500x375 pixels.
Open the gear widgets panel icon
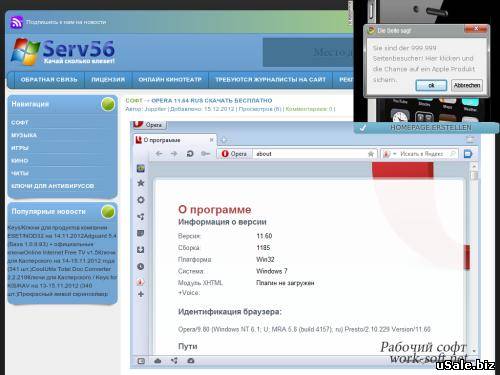[x=141, y=200]
